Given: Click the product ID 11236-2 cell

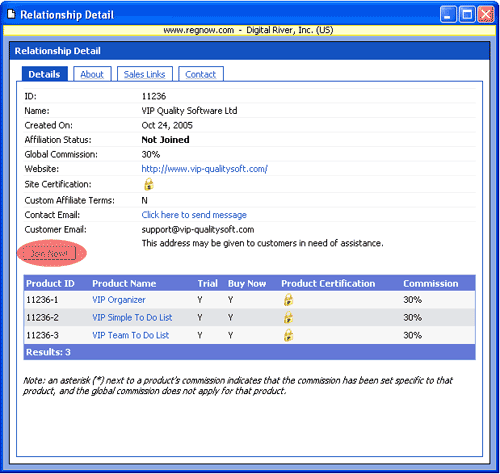Looking at the screenshot, I should (x=42, y=317).
